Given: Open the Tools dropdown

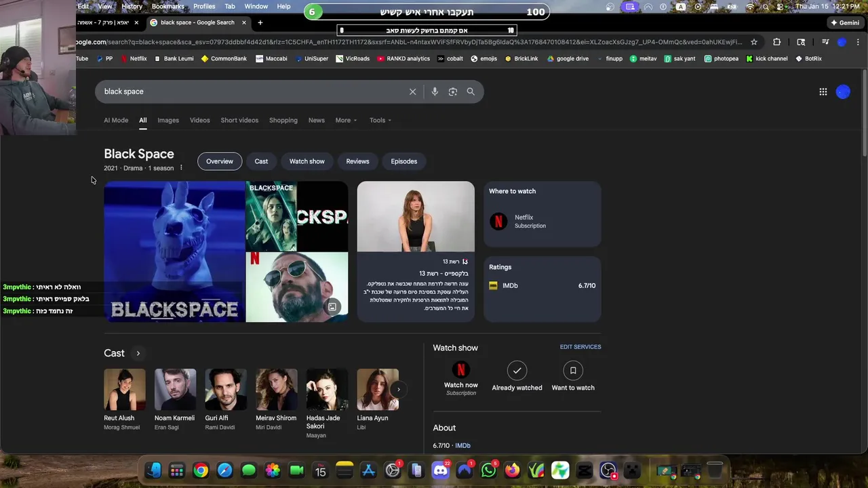Looking at the screenshot, I should [380, 120].
